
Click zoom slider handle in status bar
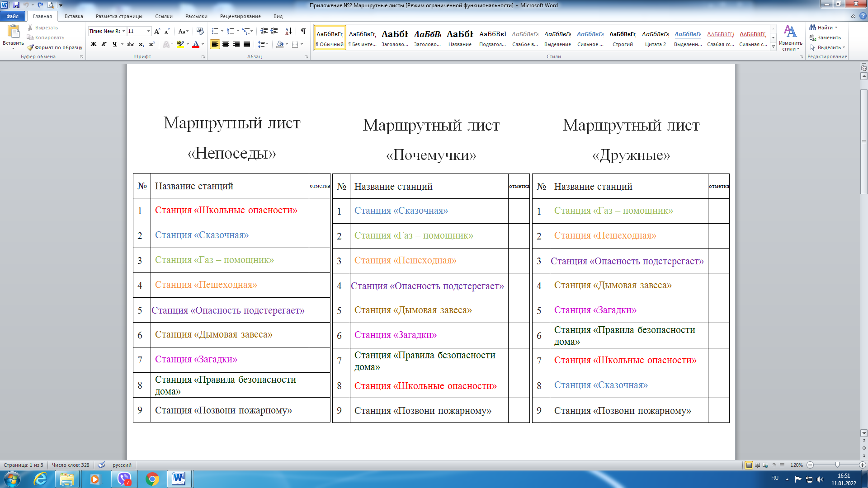[x=837, y=465]
